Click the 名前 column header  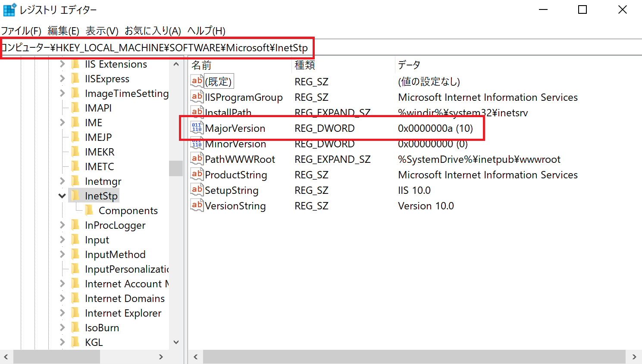201,65
